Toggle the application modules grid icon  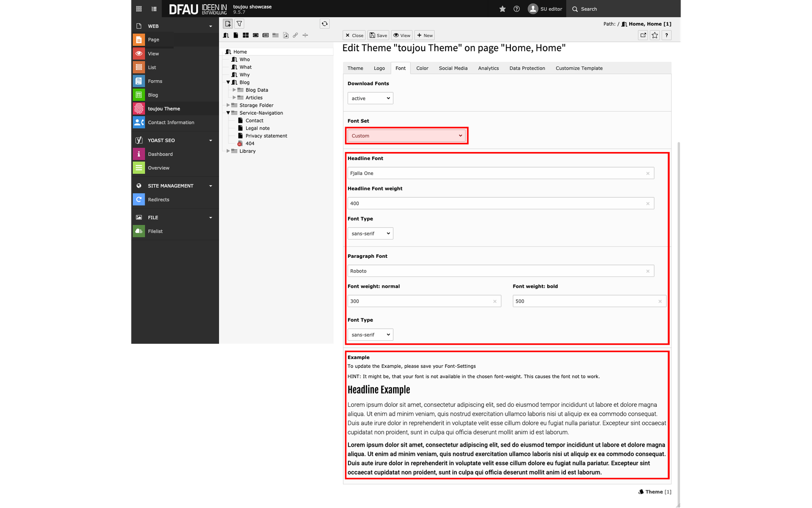click(139, 9)
